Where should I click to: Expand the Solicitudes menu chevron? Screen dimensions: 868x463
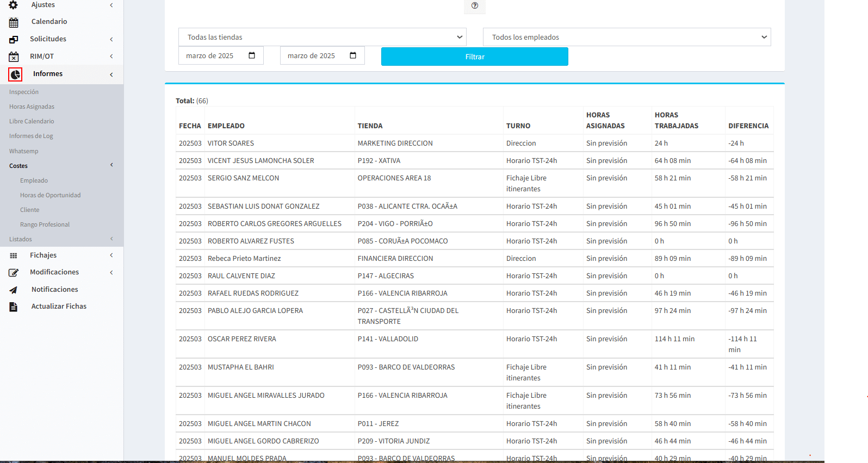point(111,39)
